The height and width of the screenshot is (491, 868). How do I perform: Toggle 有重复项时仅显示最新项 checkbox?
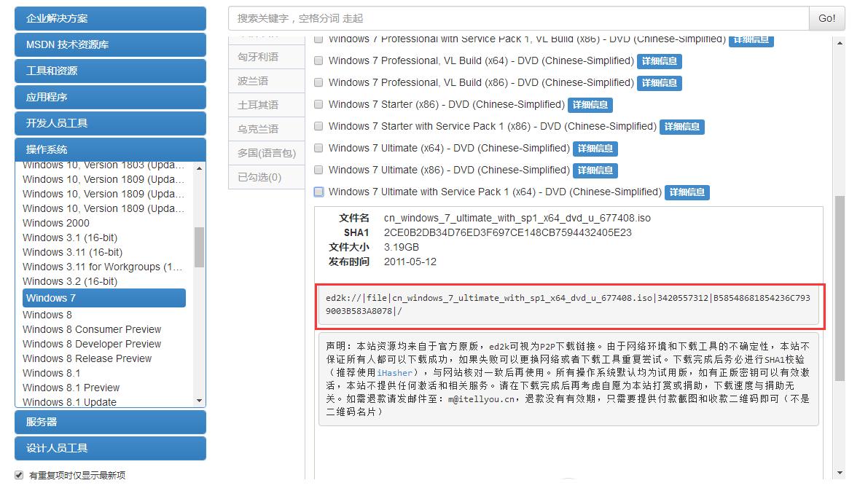click(20, 475)
